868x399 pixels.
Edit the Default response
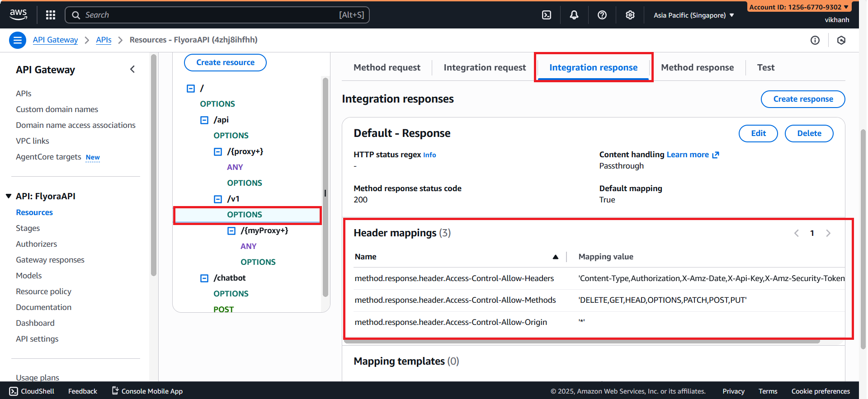click(x=758, y=133)
